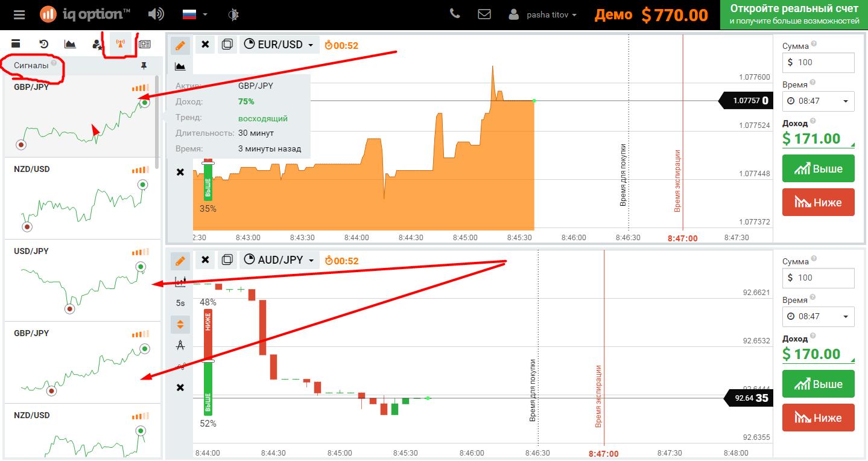Open the news newspaper icon
868x461 pixels.
point(145,43)
